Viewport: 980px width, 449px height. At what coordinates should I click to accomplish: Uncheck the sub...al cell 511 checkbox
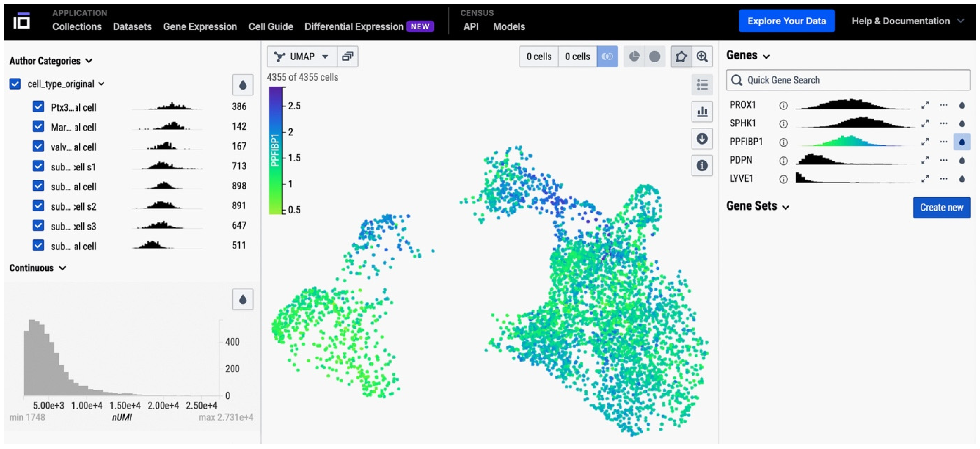coord(38,245)
